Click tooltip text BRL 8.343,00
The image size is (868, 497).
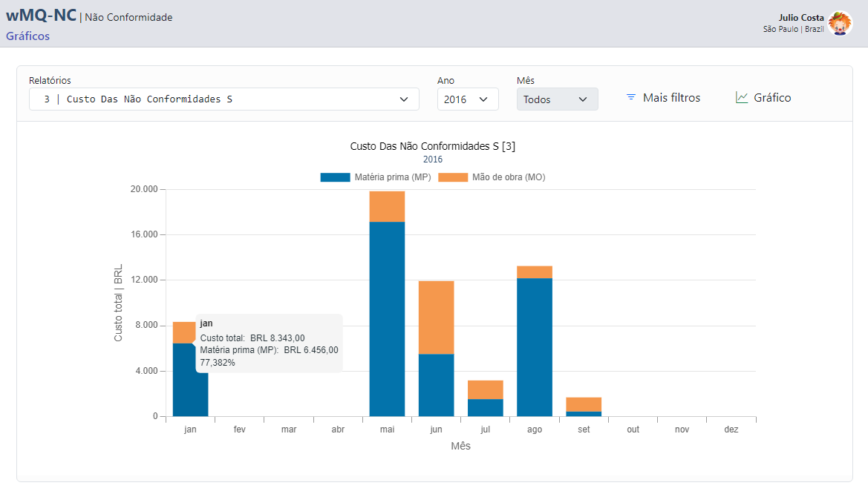click(x=278, y=338)
